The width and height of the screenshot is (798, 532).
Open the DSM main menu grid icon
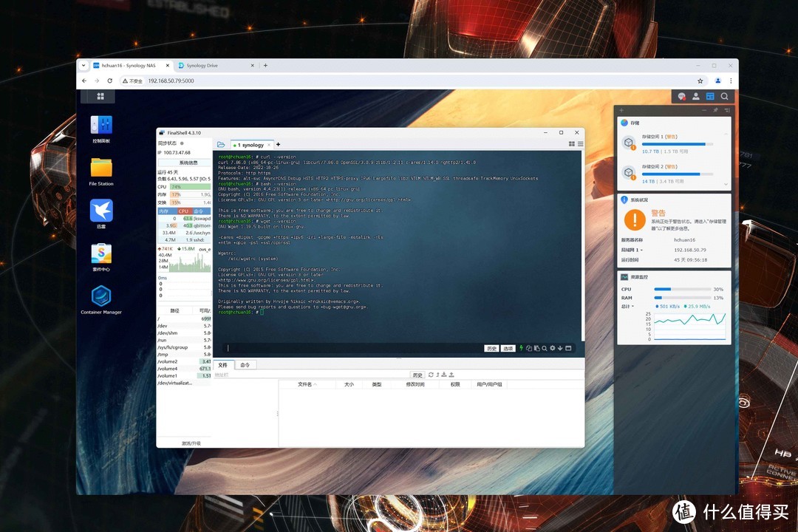point(100,96)
